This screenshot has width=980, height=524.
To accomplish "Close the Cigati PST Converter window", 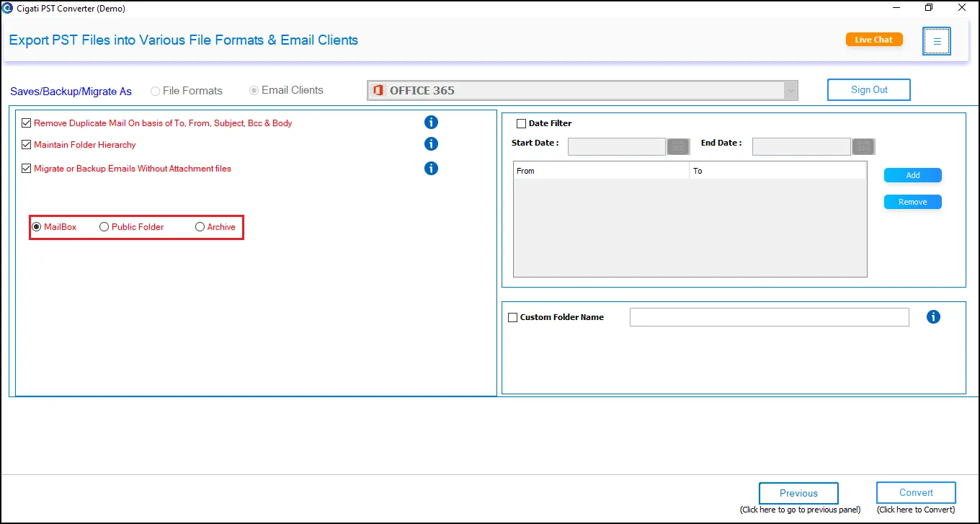I will click(962, 8).
